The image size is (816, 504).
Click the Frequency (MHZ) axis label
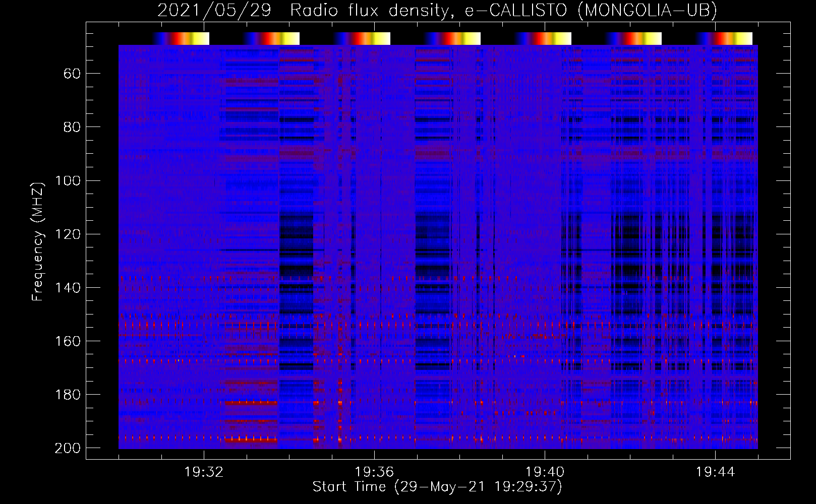[x=38, y=241]
